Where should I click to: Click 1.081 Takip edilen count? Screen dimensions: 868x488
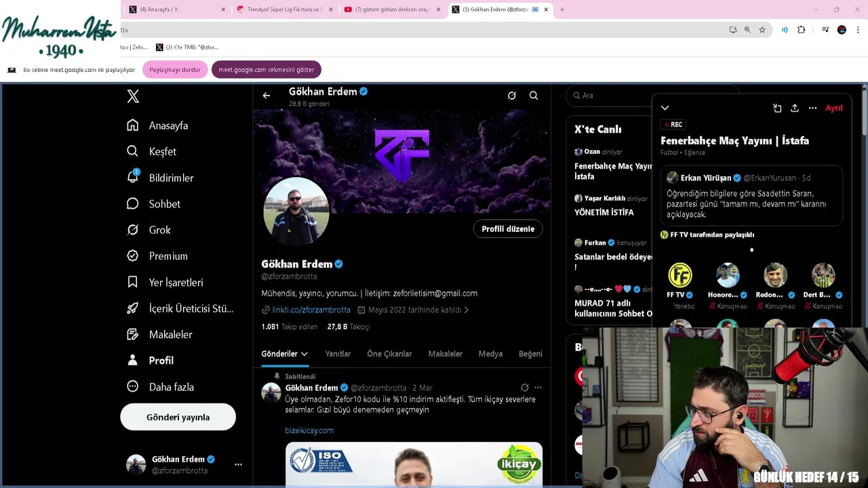[289, 327]
